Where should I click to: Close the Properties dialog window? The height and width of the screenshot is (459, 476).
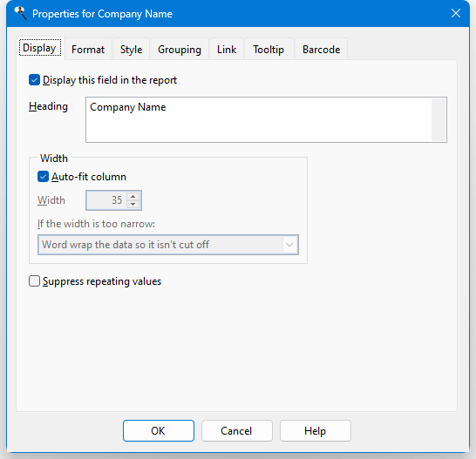pyautogui.click(x=456, y=13)
